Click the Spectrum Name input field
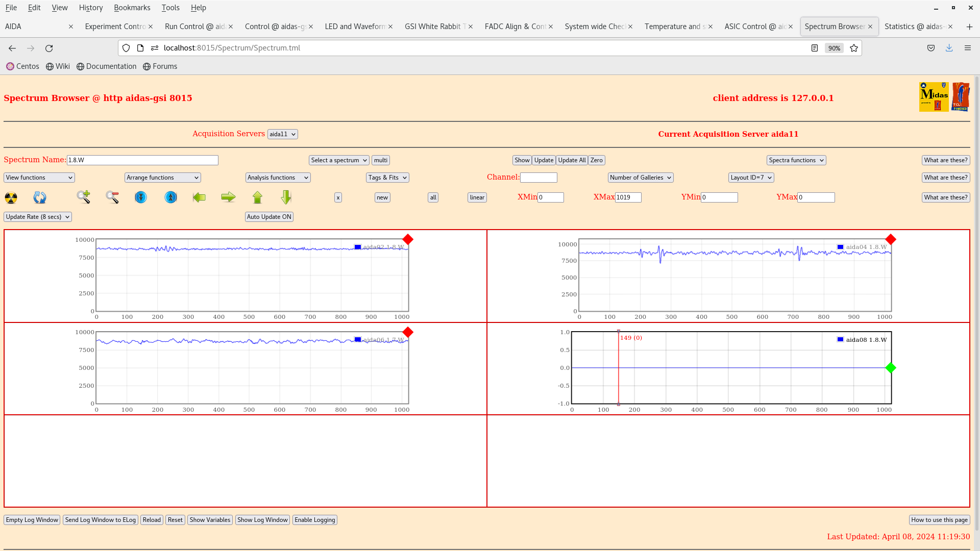The image size is (980, 551). coord(143,160)
